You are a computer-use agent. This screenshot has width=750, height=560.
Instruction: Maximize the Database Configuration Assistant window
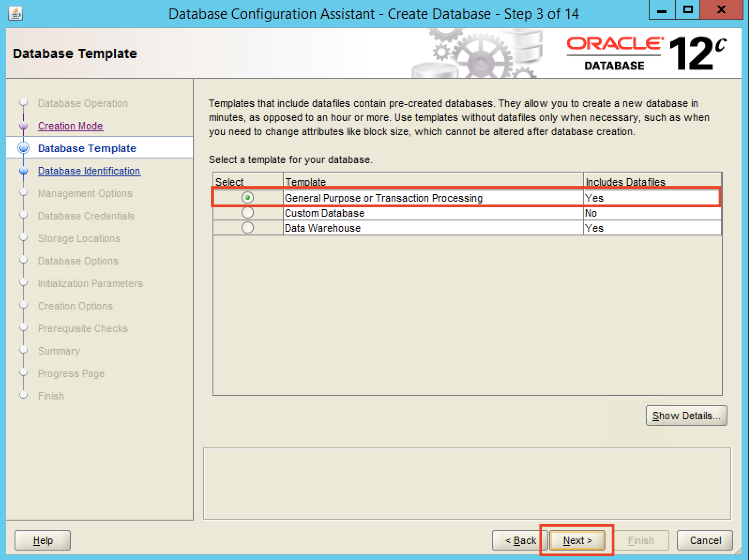coord(688,10)
